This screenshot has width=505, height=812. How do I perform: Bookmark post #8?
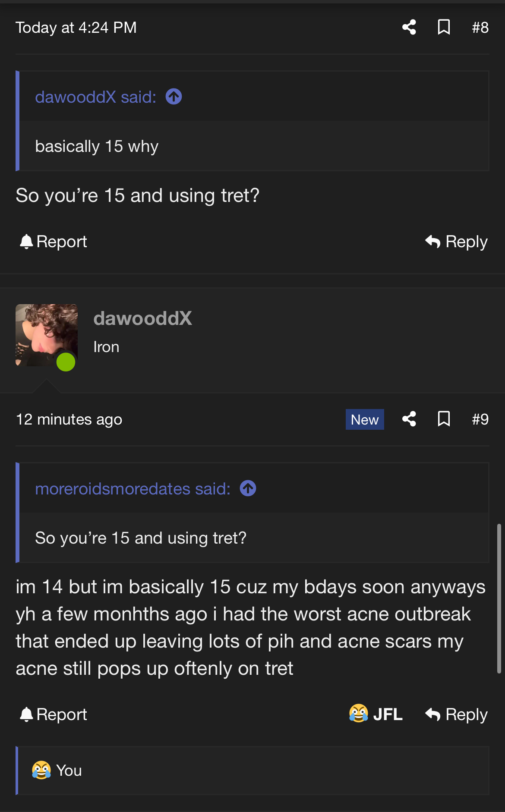coord(444,28)
